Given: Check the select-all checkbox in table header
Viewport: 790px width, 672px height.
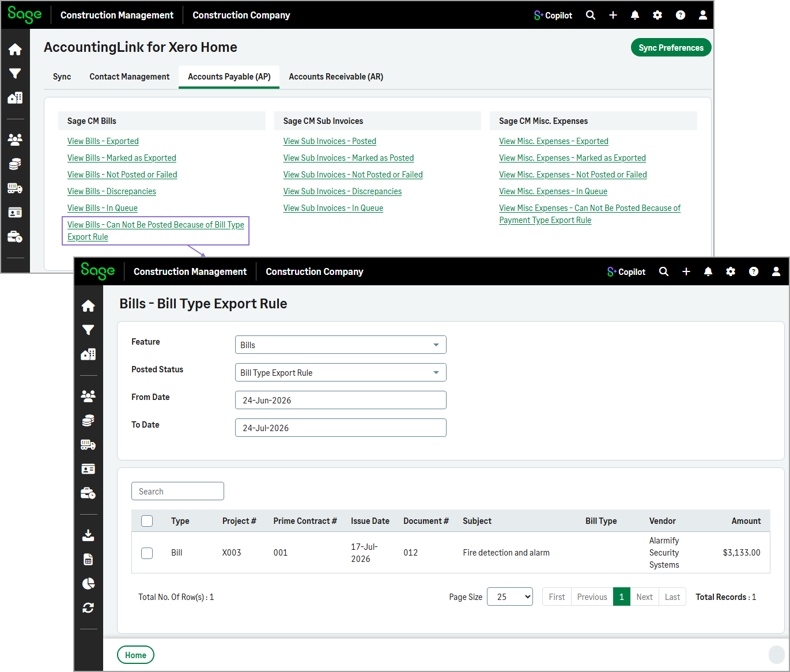Looking at the screenshot, I should tap(147, 521).
